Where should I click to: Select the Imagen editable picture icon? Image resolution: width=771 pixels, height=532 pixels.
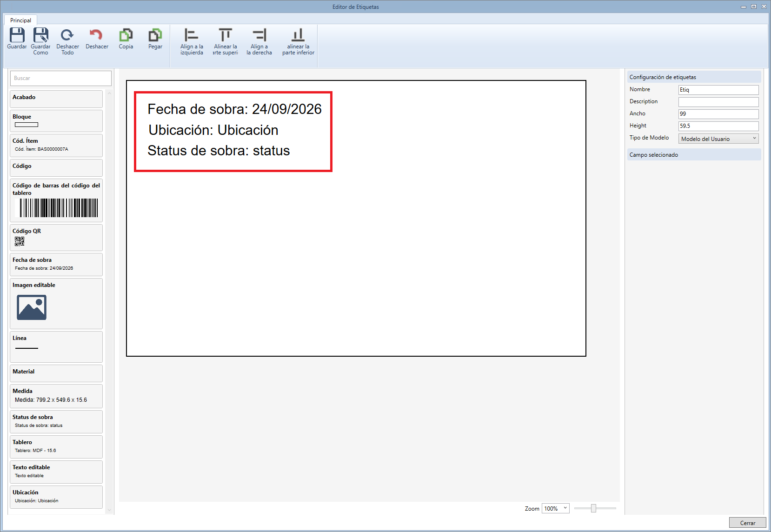(x=32, y=307)
